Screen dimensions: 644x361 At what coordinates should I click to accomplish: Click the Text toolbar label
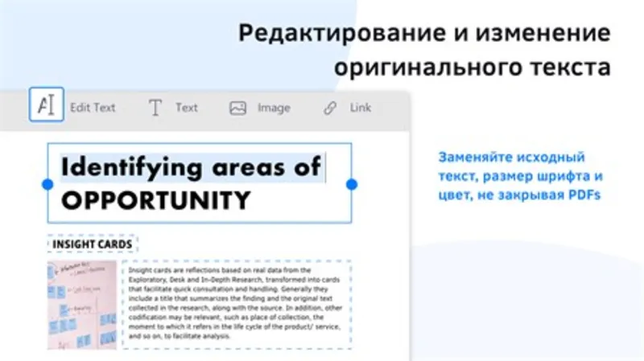point(187,108)
